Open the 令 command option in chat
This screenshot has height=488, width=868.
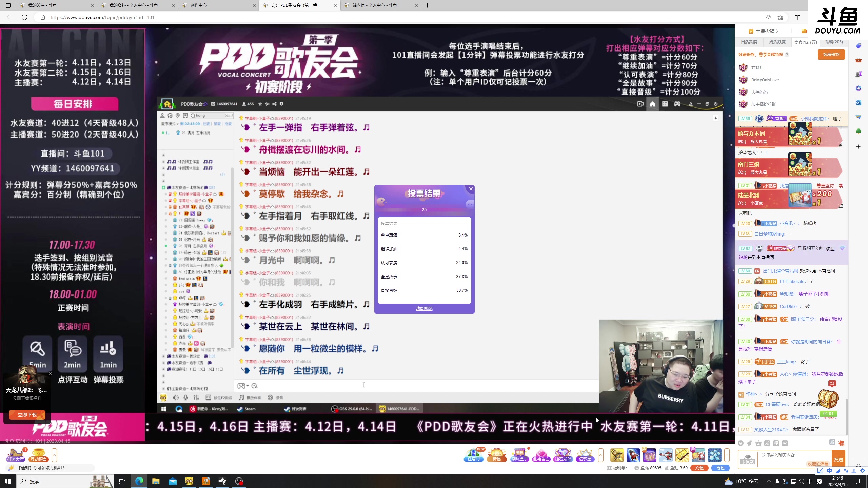coord(785,443)
